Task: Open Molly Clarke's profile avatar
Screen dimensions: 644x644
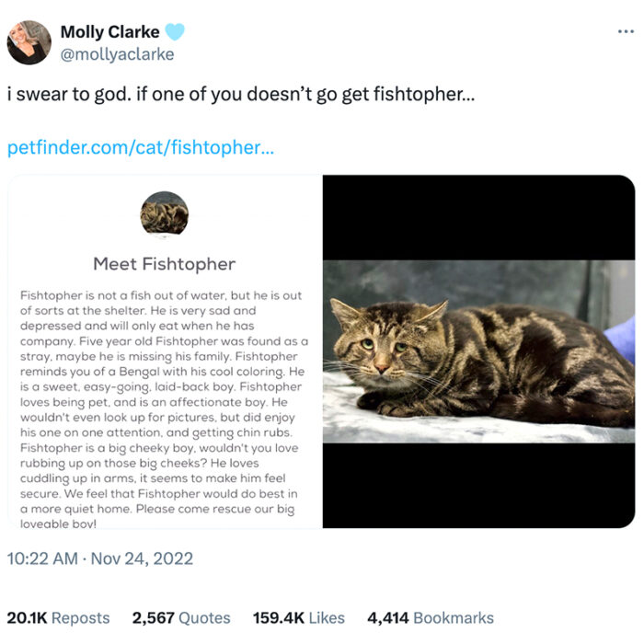Action: pos(29,42)
